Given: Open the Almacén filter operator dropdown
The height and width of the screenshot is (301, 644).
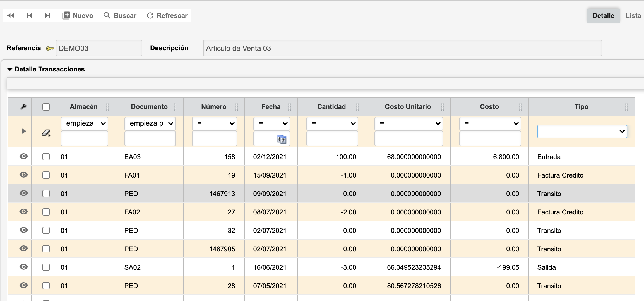Looking at the screenshot, I should pyautogui.click(x=85, y=123).
